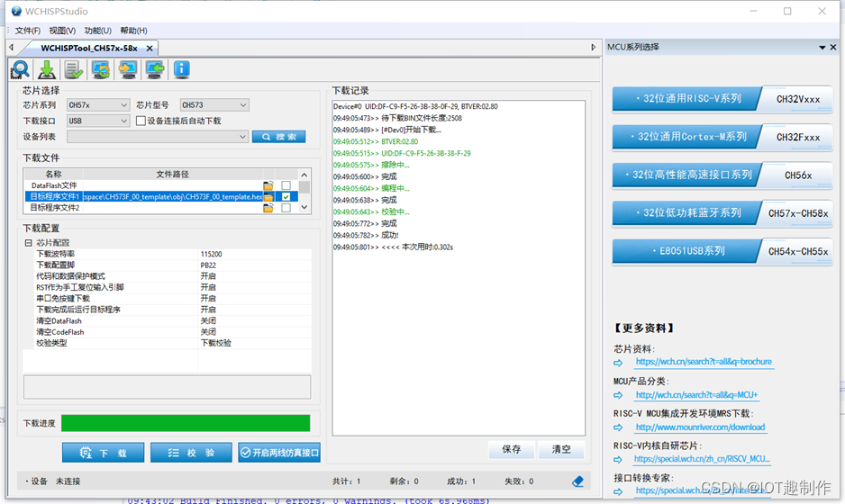Click the WCHISPStudio app icon in title bar
845x504 pixels.
16,11
